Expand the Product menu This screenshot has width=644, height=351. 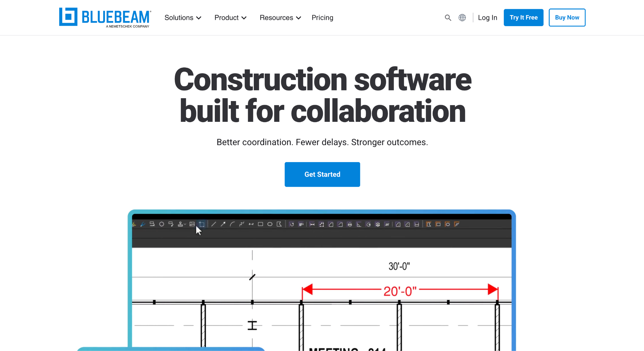click(x=230, y=18)
